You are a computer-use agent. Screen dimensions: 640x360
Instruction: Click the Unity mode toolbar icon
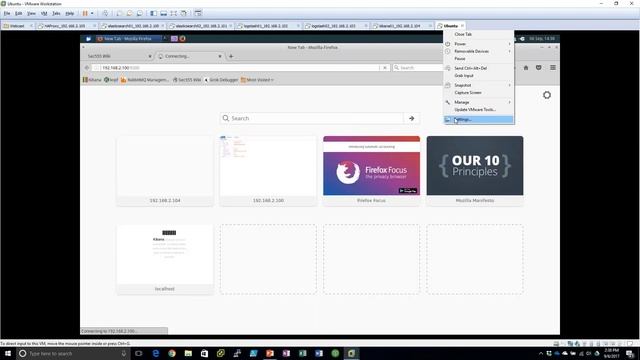(184, 13)
